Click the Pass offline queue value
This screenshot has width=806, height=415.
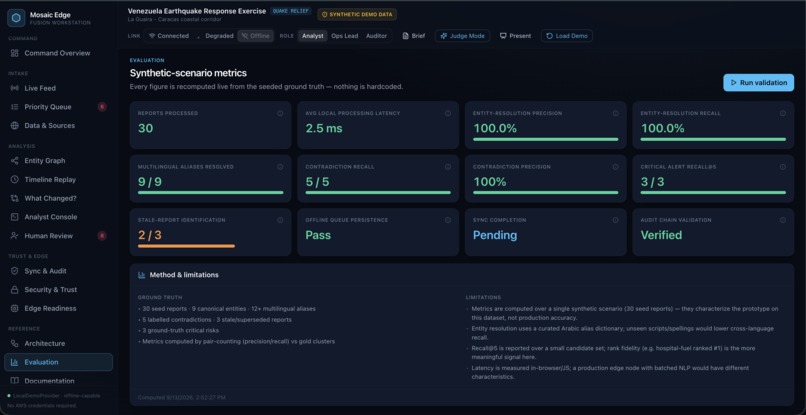pyautogui.click(x=318, y=235)
